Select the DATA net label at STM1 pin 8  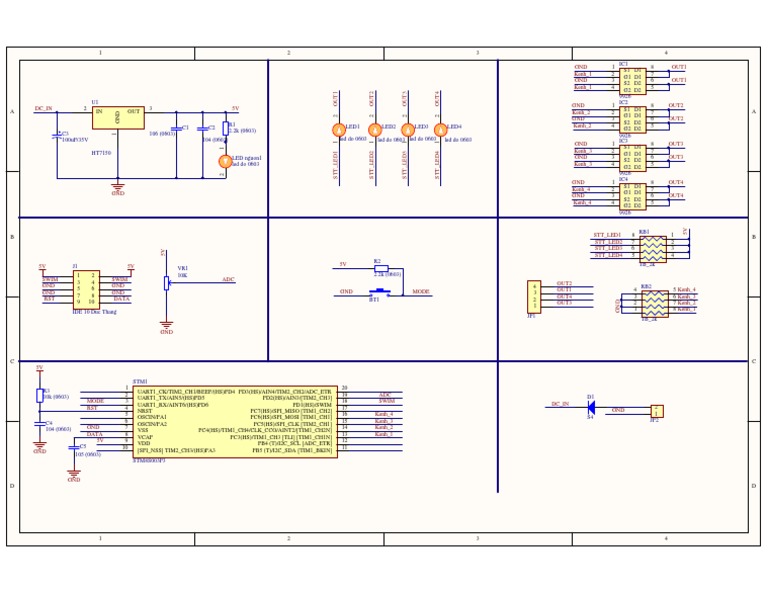pyautogui.click(x=95, y=434)
